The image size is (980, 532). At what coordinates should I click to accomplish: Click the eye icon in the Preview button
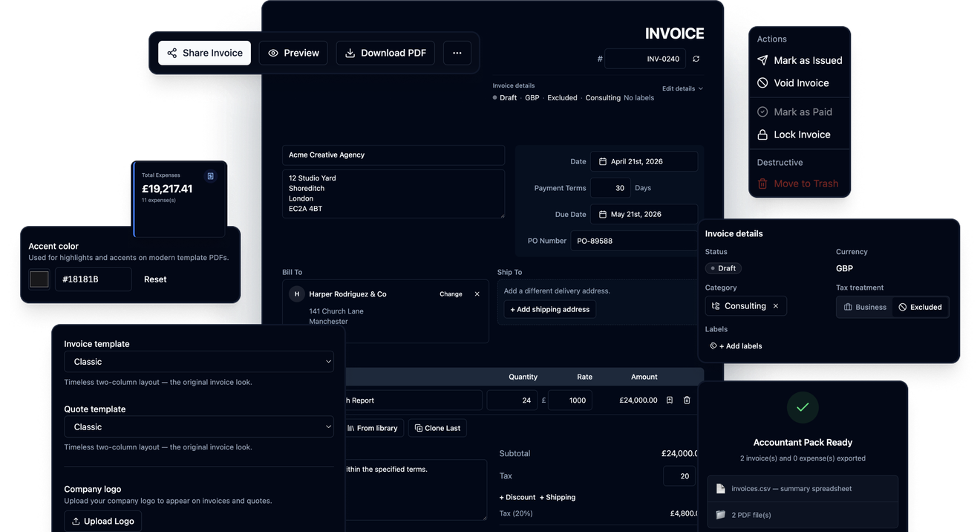pos(273,53)
